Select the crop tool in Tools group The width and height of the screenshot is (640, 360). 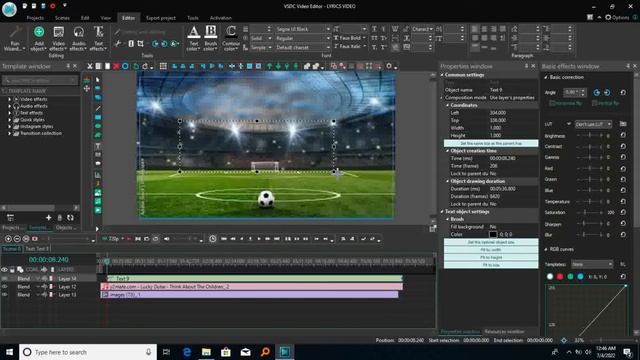click(x=140, y=43)
